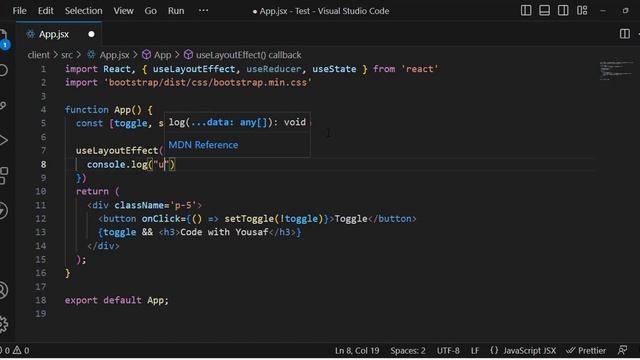Close the unsaved App.jsx tab dot

pos(91,34)
